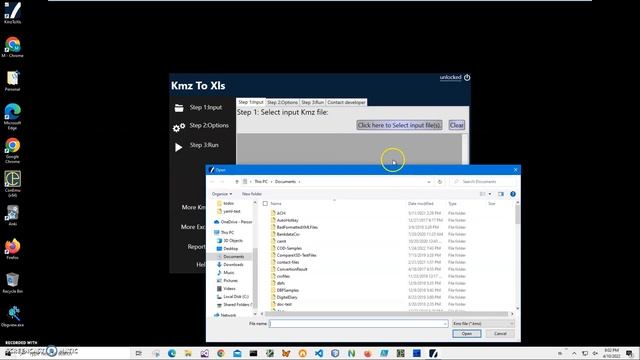Go up one folder level in Open dialog
Screen dimensions: 640x360
click(237, 182)
